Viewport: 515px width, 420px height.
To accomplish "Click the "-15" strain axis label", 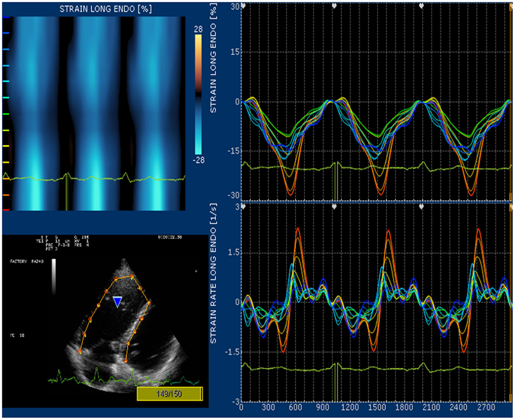I will [233, 151].
